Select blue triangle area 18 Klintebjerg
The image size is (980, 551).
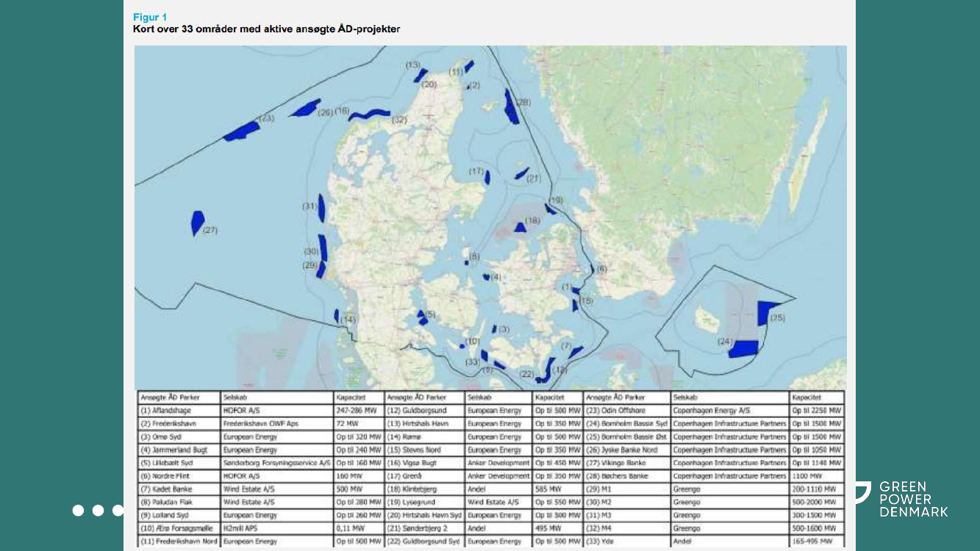(520, 228)
